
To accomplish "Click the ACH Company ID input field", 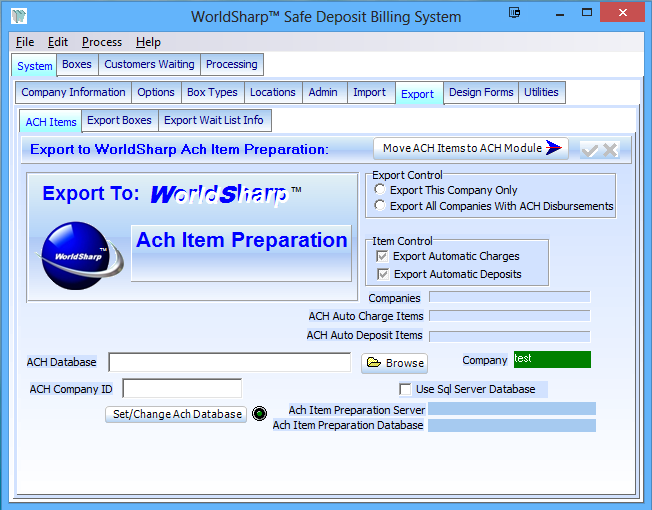I will (182, 388).
